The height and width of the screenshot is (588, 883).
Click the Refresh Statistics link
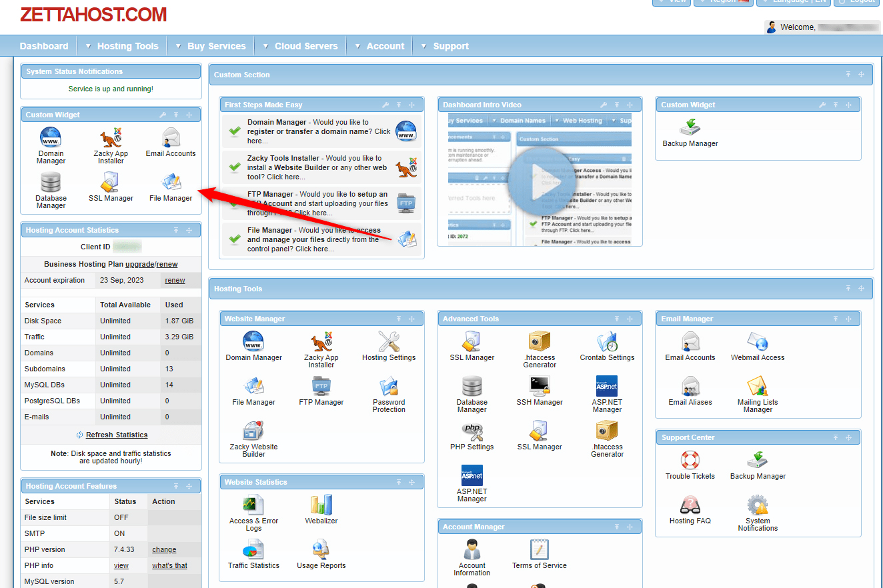point(117,435)
